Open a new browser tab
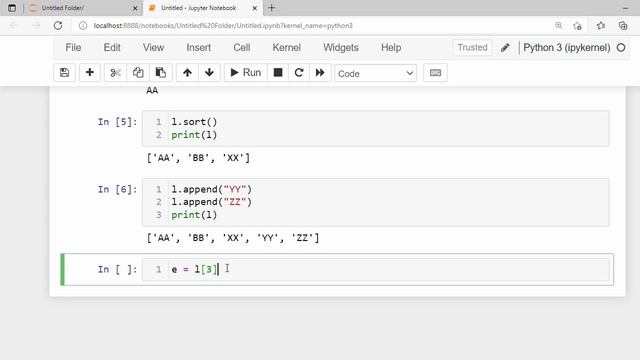Image resolution: width=640 pixels, height=360 pixels. coord(272,8)
